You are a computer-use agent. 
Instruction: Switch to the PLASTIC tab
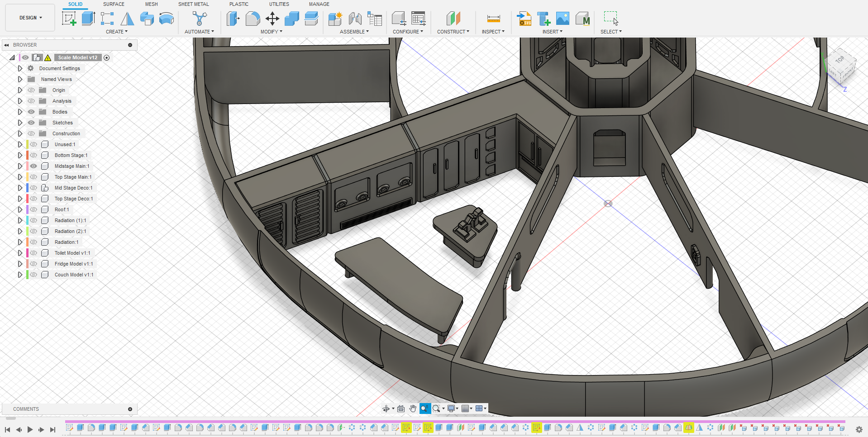(239, 4)
